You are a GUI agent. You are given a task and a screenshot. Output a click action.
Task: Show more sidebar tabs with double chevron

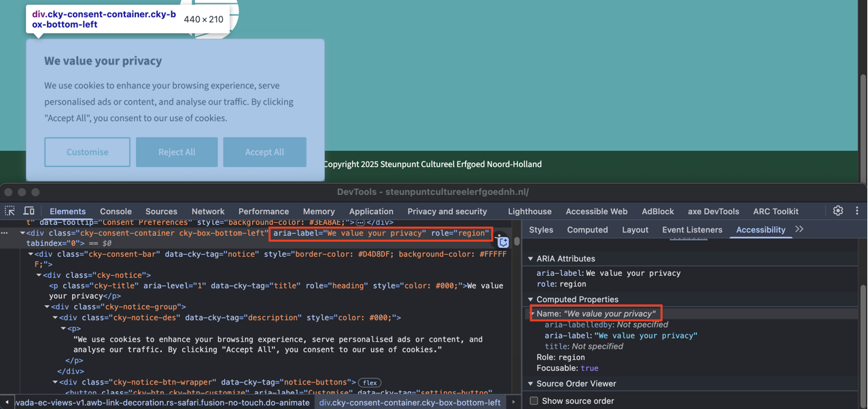point(799,230)
